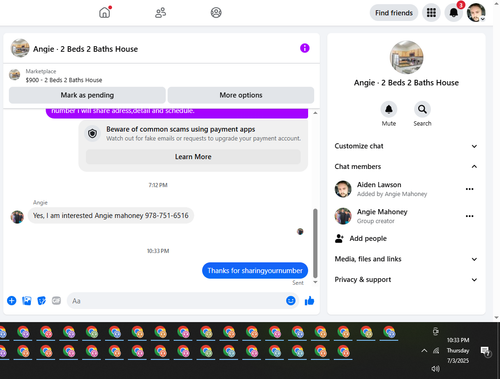Collapse Chat members section
This screenshot has height=379, width=500.
click(x=406, y=166)
